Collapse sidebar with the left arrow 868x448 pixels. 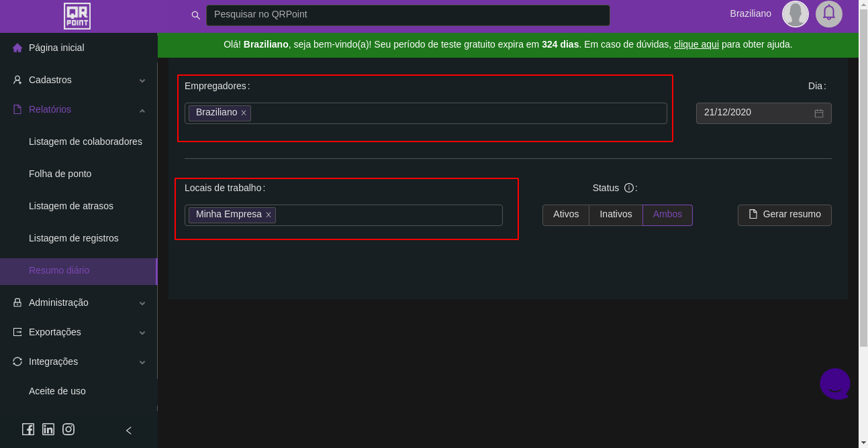pyautogui.click(x=129, y=430)
